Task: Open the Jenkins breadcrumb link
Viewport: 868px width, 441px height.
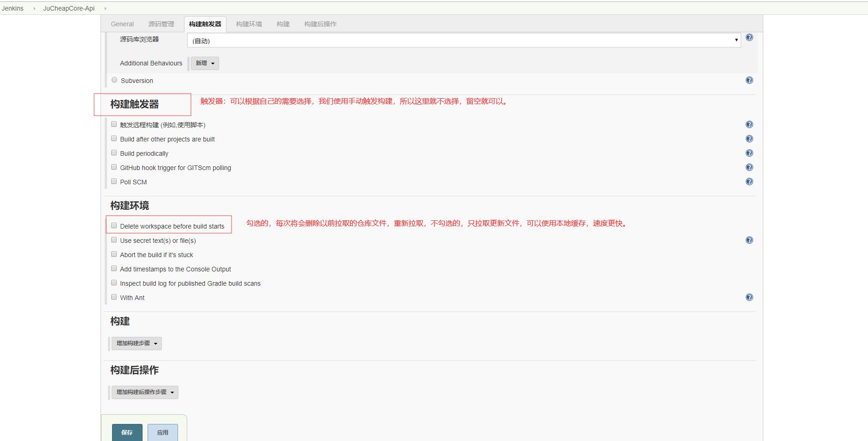Action: click(x=12, y=8)
